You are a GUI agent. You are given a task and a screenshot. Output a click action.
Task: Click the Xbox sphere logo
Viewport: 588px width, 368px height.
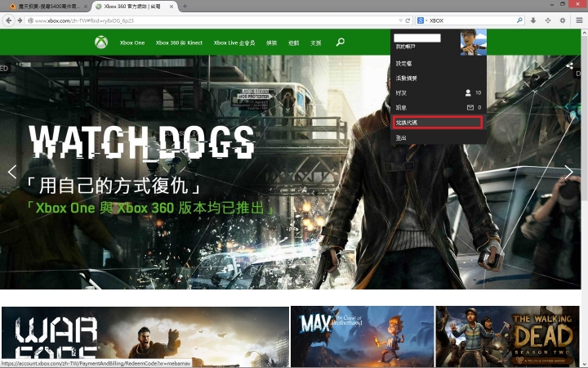101,42
